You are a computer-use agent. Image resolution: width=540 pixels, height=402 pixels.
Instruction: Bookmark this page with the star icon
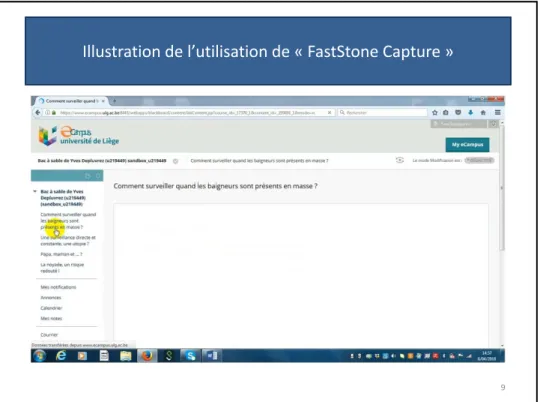coord(435,113)
